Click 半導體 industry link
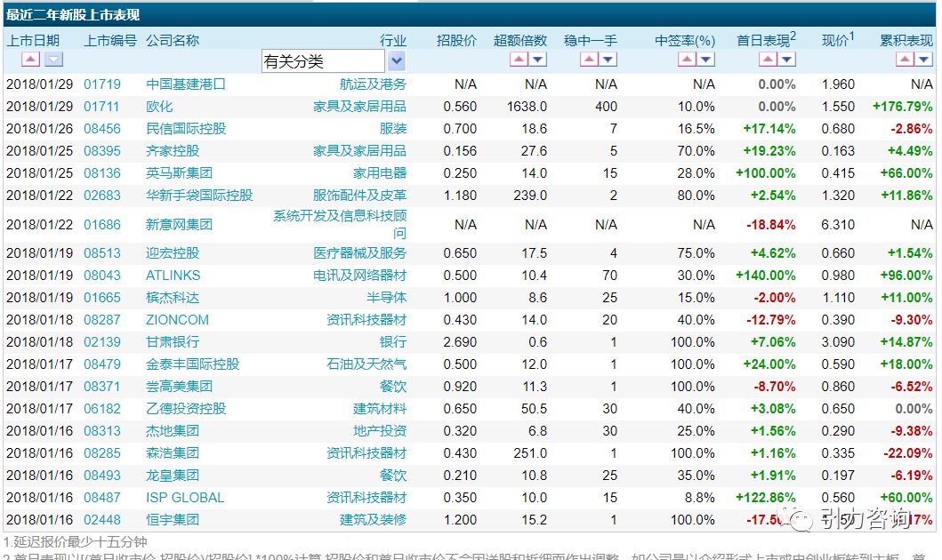 (x=386, y=297)
